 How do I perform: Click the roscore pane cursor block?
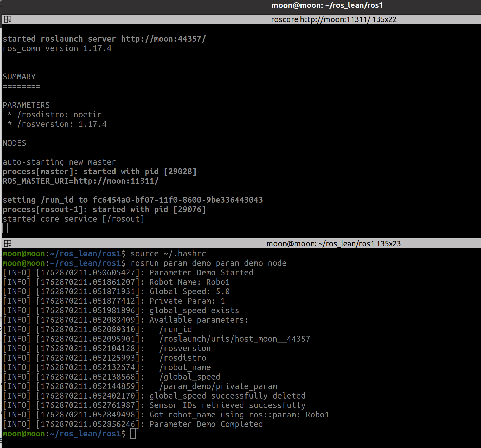pos(5,228)
